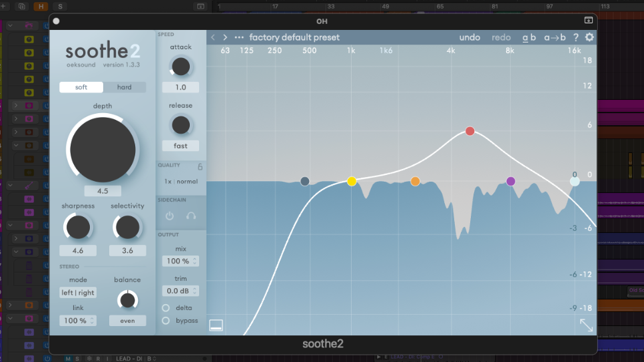644x362 pixels.
Task: Click bar 65 on the DAW ruler
Action: (x=440, y=6)
